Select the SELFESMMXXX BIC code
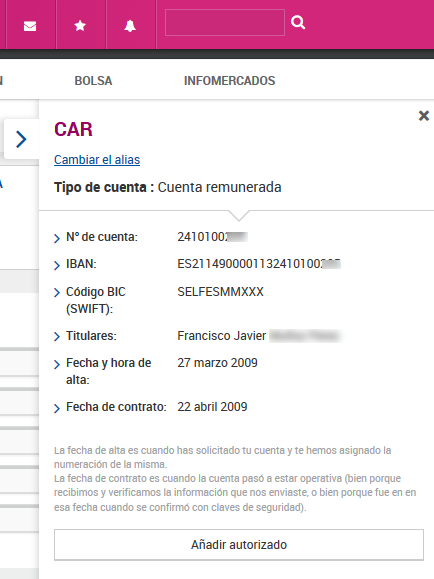 point(221,292)
